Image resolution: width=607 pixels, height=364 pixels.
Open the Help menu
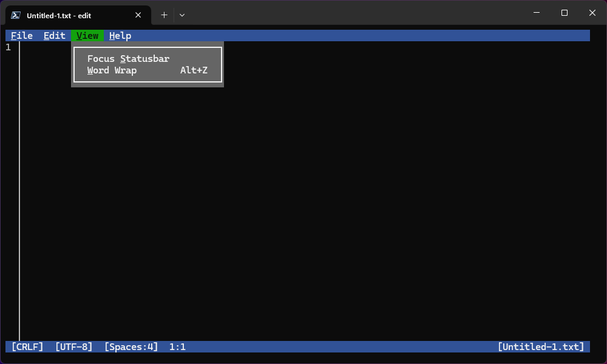120,36
